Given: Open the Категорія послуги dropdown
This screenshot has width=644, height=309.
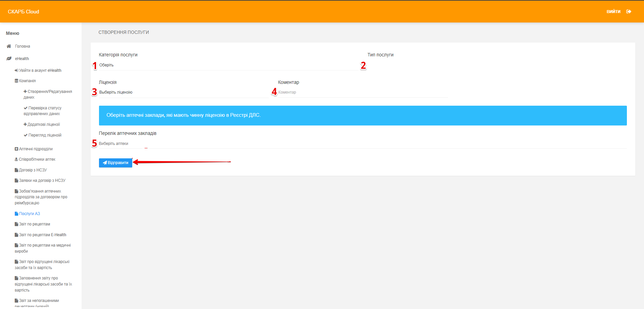Looking at the screenshot, I should pyautogui.click(x=228, y=65).
